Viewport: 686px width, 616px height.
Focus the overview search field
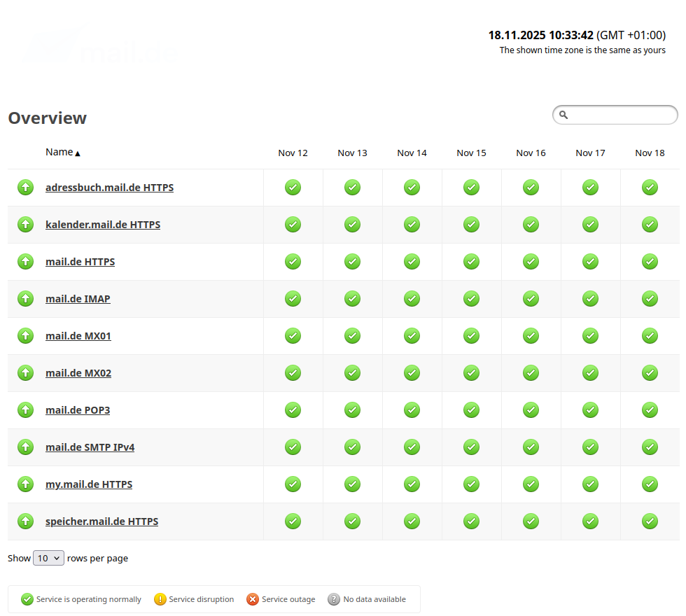615,115
